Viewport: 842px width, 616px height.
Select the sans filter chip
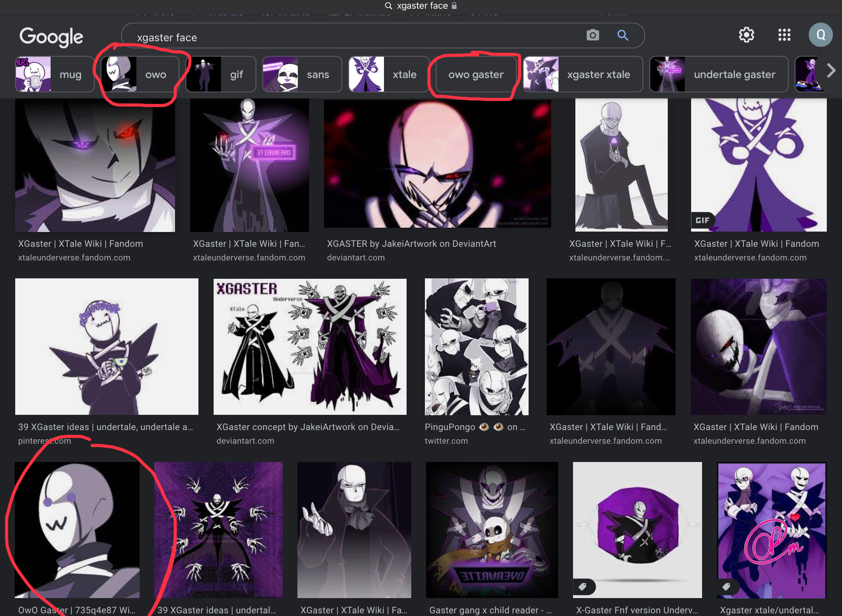[x=302, y=74]
